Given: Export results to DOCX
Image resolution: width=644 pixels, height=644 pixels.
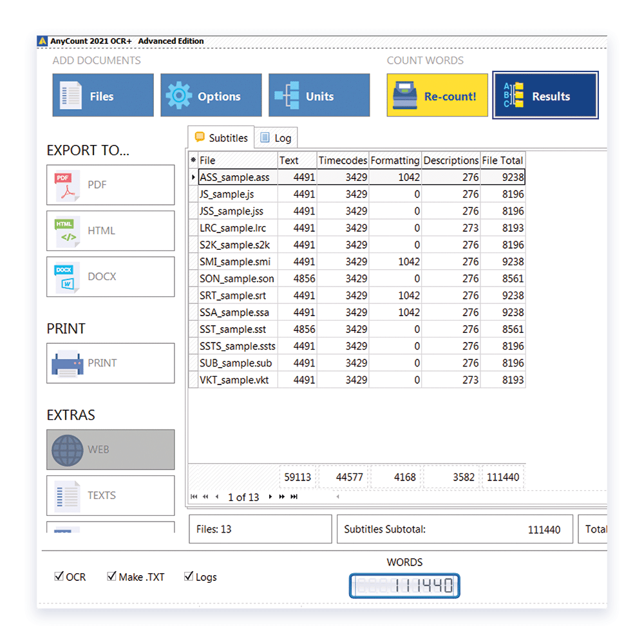Looking at the screenshot, I should (x=111, y=277).
